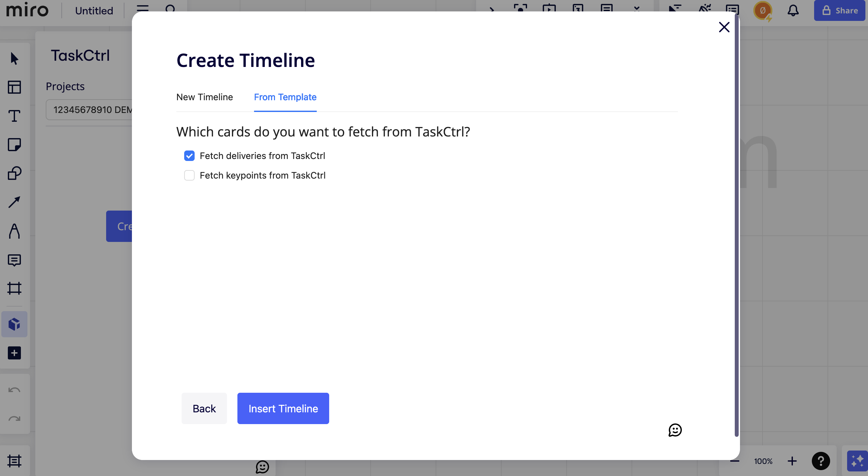The width and height of the screenshot is (868, 476).
Task: Select the Frame tool
Action: point(14,288)
